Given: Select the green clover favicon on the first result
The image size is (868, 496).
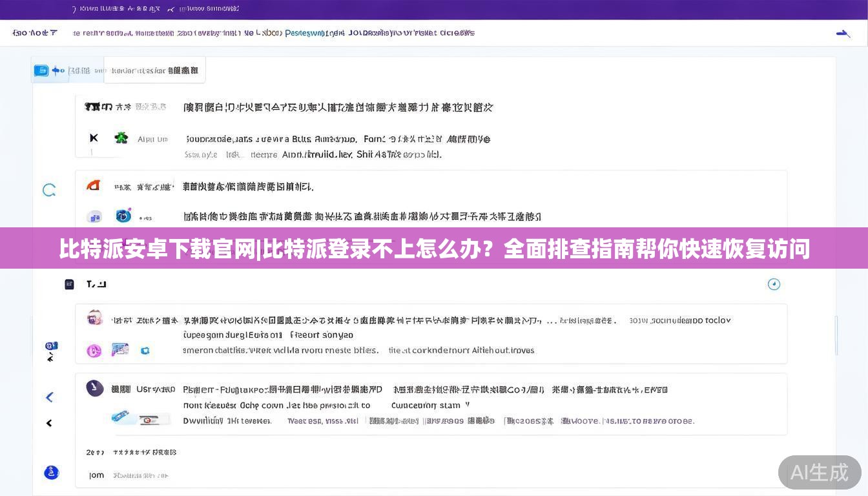Looking at the screenshot, I should click(121, 137).
